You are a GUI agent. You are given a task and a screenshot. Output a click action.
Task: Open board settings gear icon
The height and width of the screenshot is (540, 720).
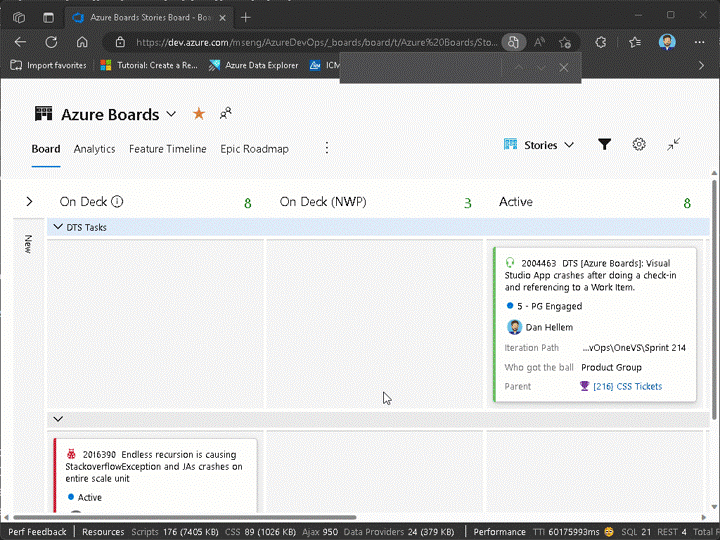(639, 145)
